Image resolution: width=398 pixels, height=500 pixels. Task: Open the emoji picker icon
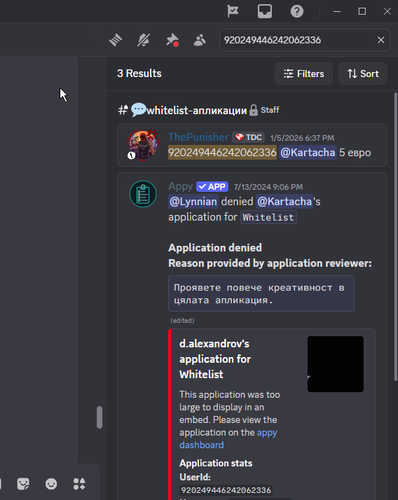coord(51,484)
